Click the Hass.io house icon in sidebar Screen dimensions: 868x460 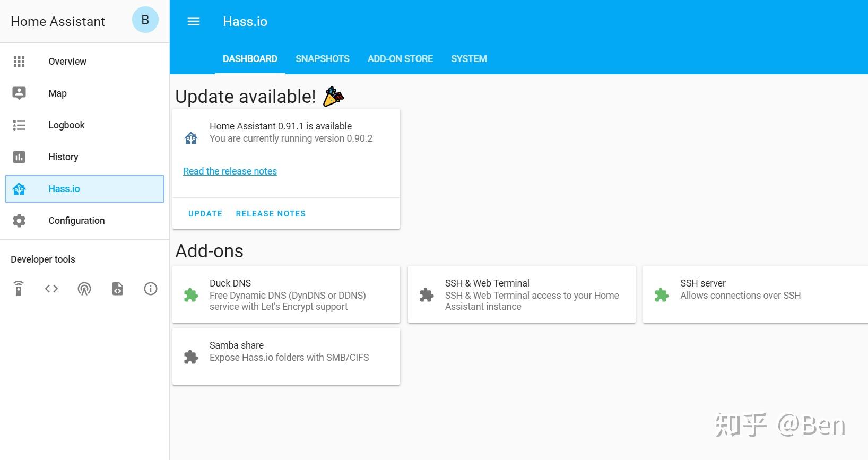(x=19, y=189)
